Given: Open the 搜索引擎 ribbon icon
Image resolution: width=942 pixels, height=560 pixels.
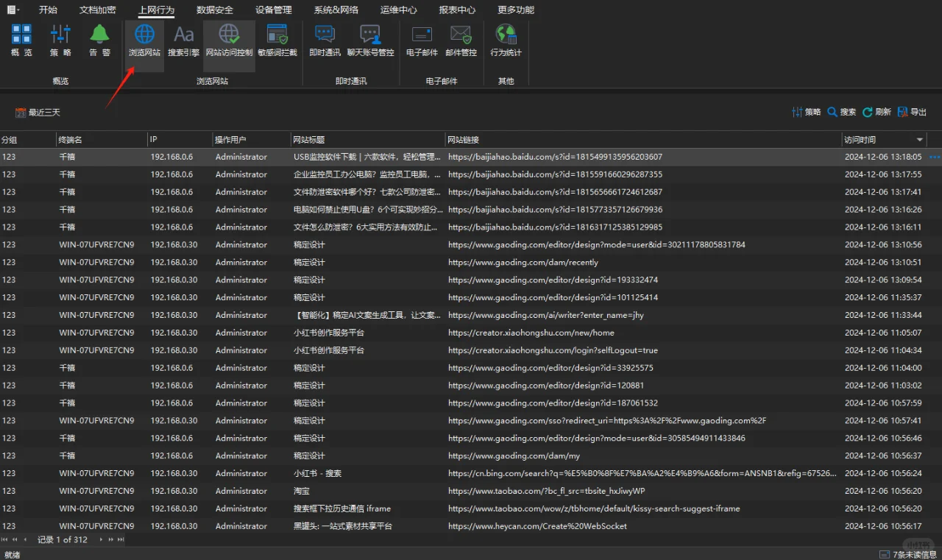Looking at the screenshot, I should click(183, 40).
